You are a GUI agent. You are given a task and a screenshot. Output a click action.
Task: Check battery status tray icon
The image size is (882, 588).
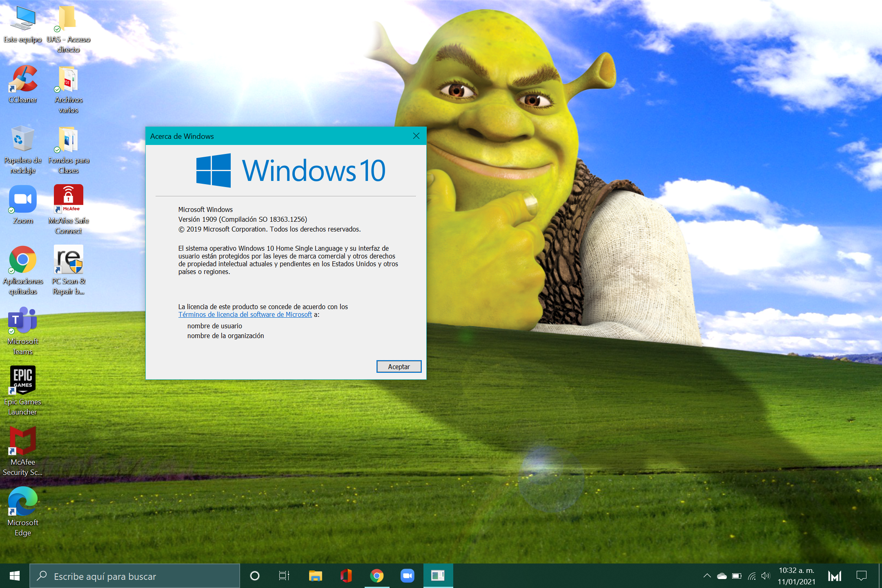737,576
